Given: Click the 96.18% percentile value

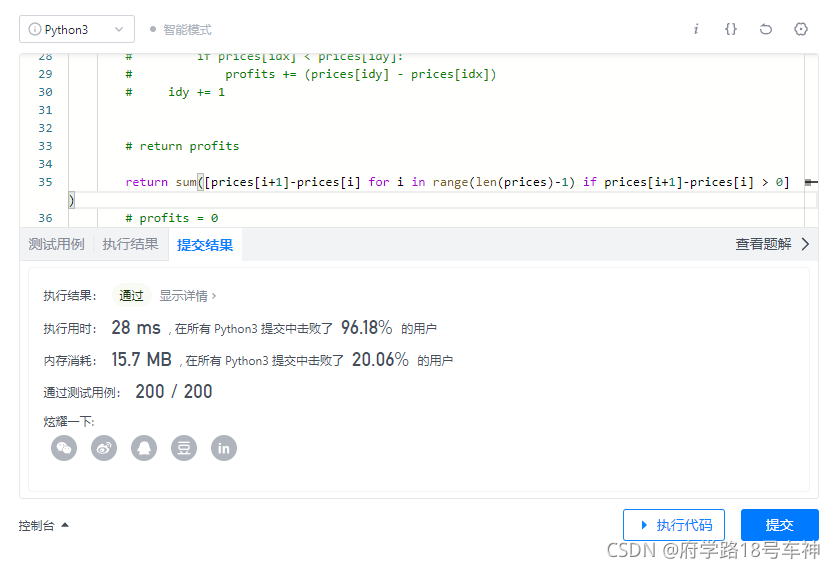Looking at the screenshot, I should [x=366, y=328].
